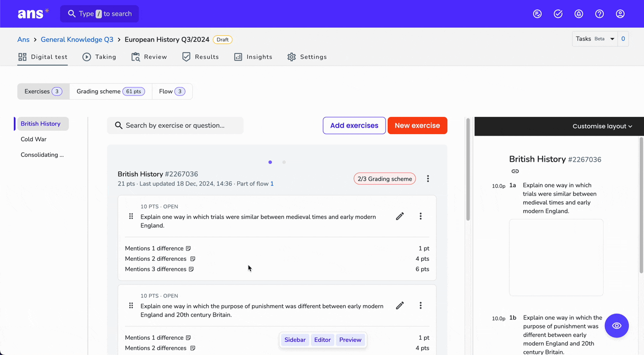Go to General Knowledge Q3 breadcrumb
This screenshot has height=355, width=644.
(77, 39)
